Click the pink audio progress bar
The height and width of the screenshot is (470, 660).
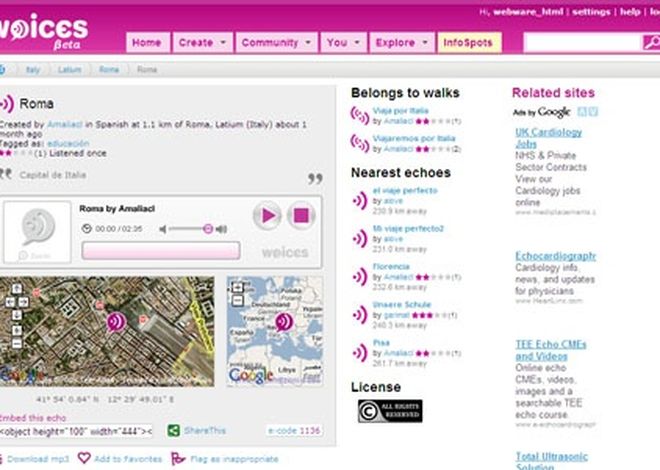pos(161,250)
